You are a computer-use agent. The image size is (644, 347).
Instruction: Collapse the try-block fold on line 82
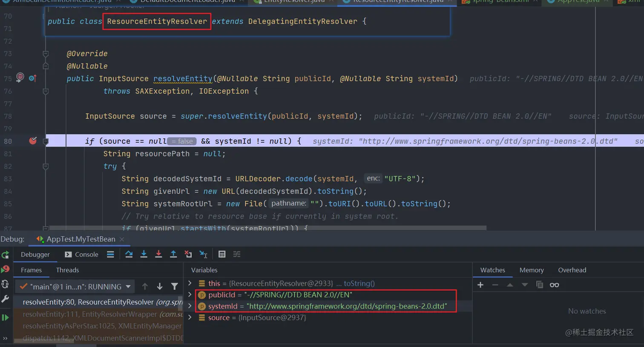pos(46,166)
